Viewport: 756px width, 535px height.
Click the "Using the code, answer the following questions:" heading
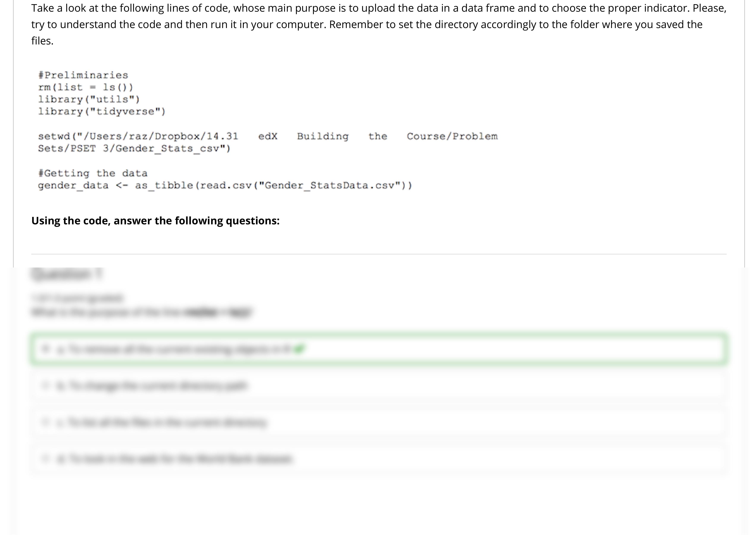(156, 220)
